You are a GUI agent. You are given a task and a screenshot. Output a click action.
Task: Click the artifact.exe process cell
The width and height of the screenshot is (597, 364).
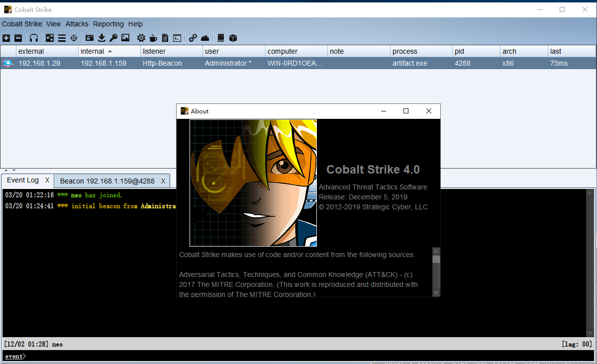(421, 63)
